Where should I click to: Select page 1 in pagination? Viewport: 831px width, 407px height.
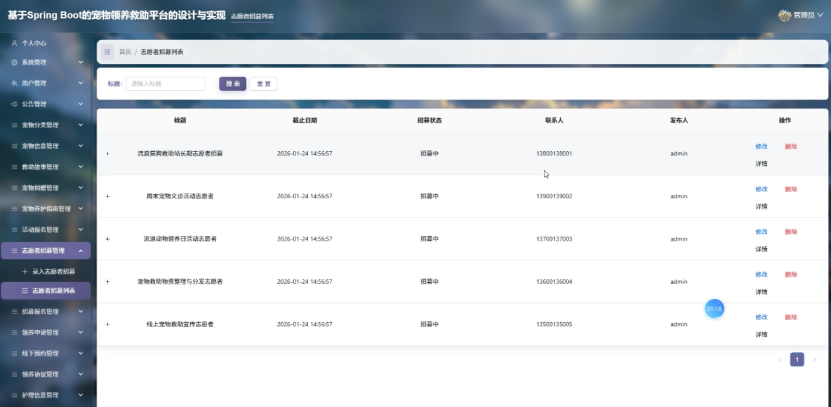797,360
